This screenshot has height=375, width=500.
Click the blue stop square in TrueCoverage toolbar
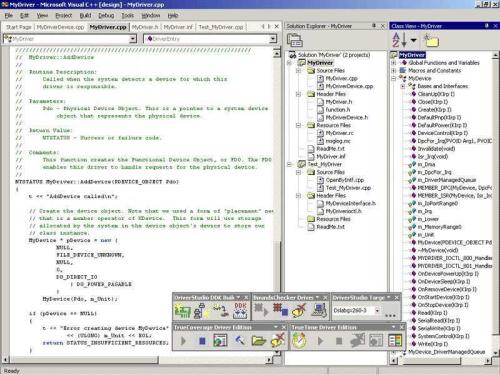[202, 341]
